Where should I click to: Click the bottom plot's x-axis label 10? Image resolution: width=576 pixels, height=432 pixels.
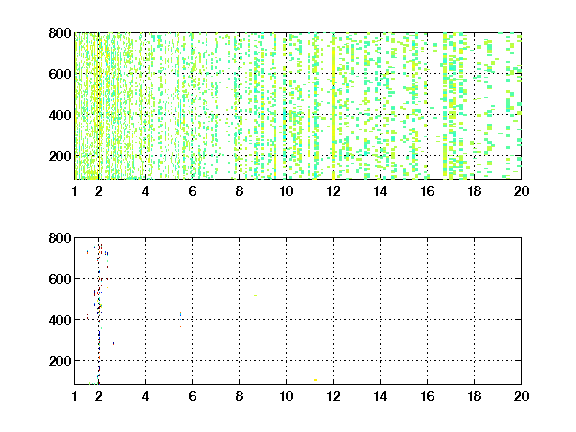pyautogui.click(x=286, y=396)
